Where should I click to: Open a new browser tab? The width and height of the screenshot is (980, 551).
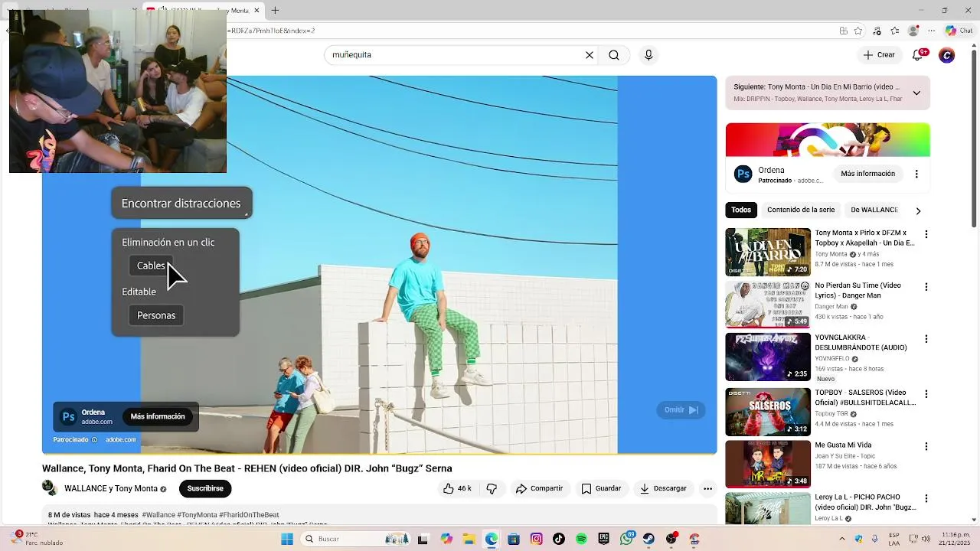[x=275, y=10]
